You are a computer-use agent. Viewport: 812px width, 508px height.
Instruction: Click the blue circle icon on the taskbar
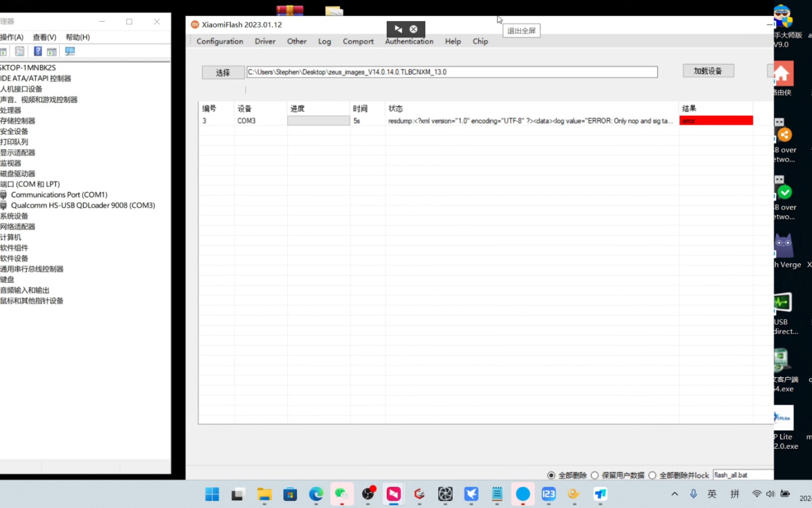523,494
